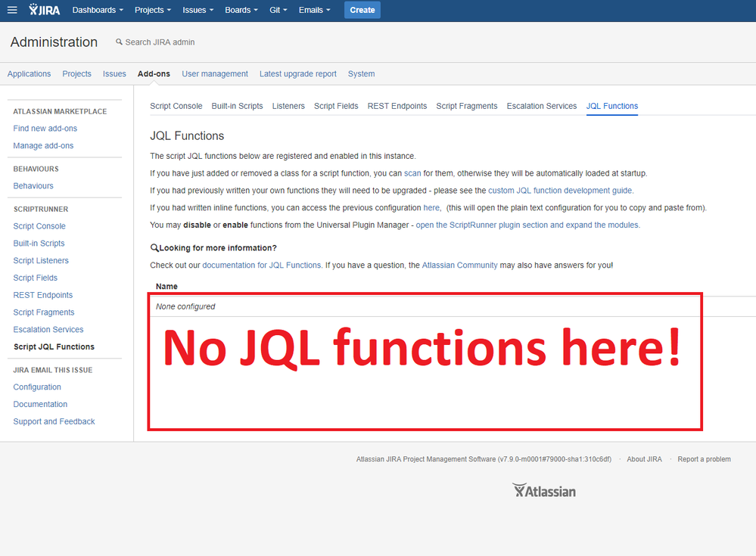Open the Git dropdown menu

coord(278,10)
